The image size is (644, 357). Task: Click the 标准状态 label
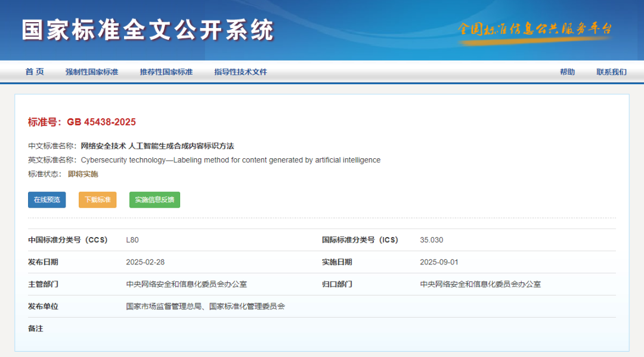point(45,174)
